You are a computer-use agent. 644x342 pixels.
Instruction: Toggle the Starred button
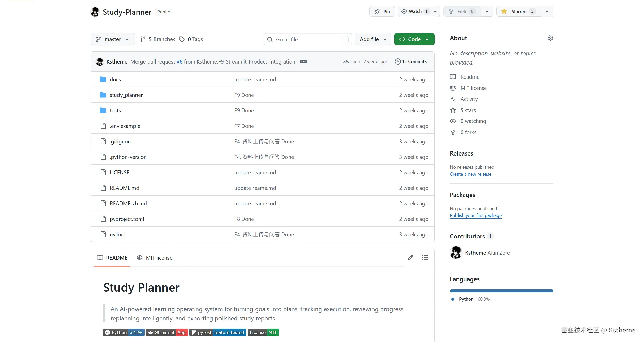point(519,11)
